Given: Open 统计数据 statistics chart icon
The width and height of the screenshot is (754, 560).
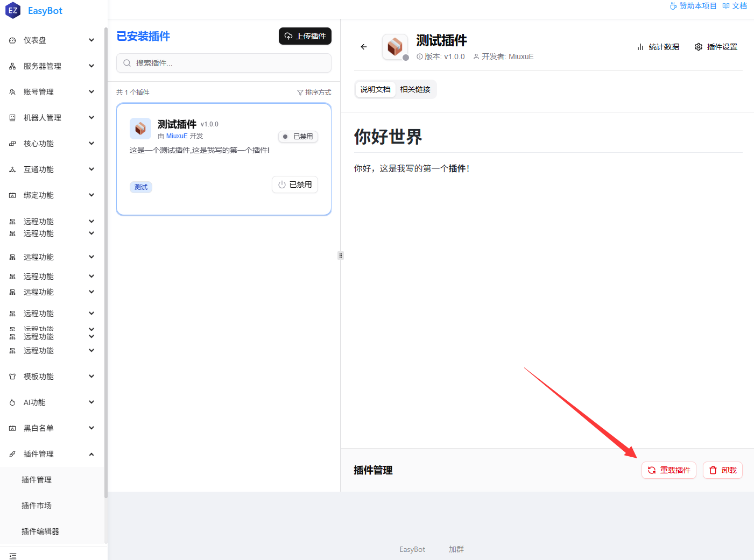Looking at the screenshot, I should (x=640, y=47).
